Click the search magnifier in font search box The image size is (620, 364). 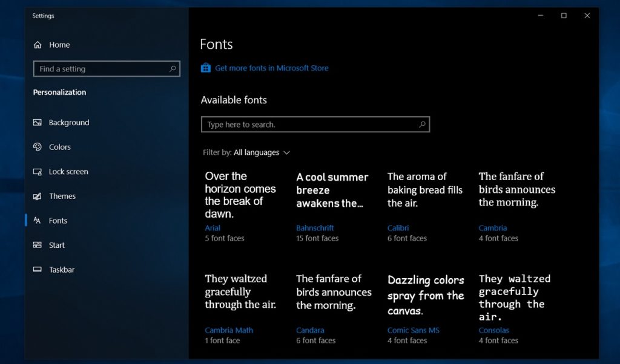tap(421, 124)
